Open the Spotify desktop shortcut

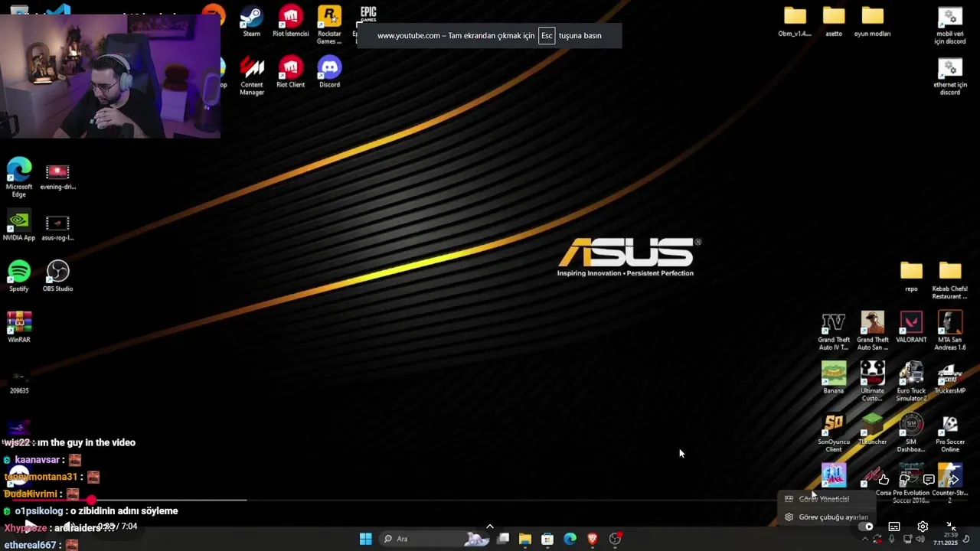[x=19, y=276]
